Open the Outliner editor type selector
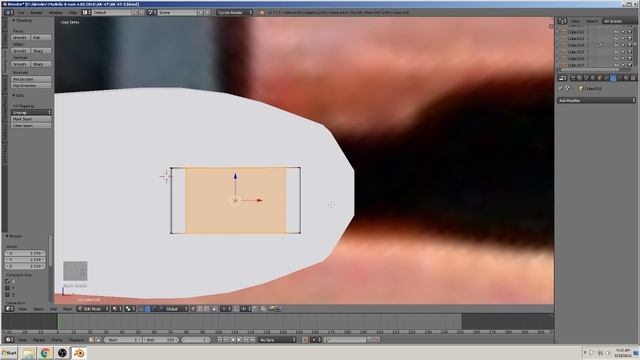 coord(563,21)
